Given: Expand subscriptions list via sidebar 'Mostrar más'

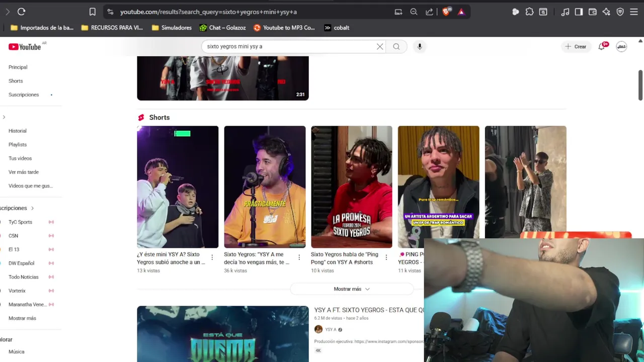Looking at the screenshot, I should tap(22, 318).
